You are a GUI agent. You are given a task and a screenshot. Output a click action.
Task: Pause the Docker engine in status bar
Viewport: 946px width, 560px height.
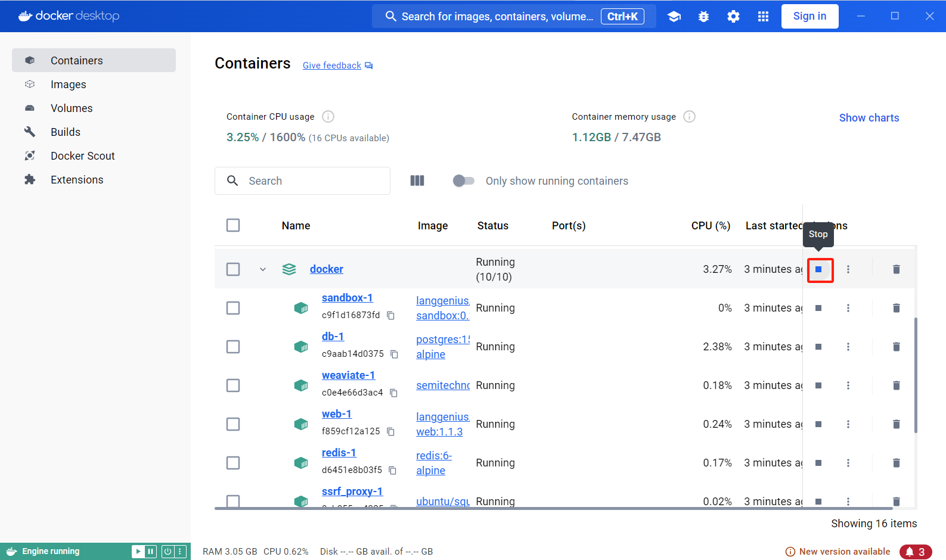tap(151, 552)
